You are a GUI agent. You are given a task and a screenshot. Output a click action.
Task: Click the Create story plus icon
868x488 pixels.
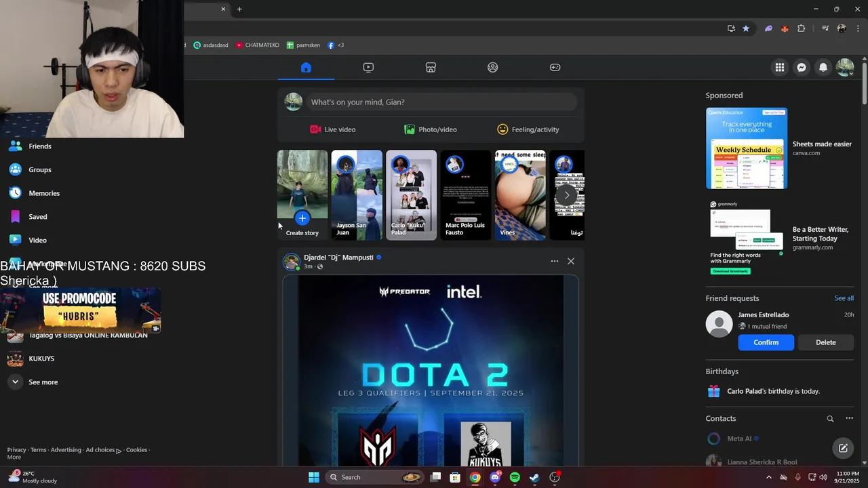coord(302,218)
